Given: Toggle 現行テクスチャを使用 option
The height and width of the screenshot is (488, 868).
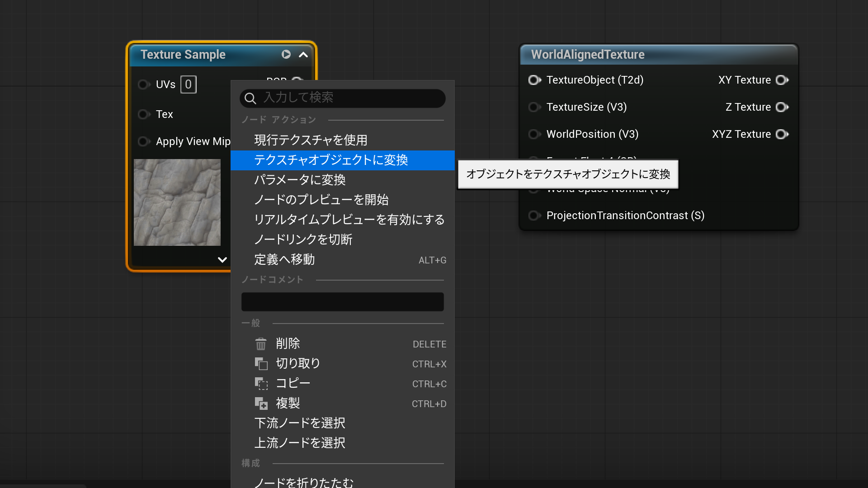Looking at the screenshot, I should tap(311, 140).
